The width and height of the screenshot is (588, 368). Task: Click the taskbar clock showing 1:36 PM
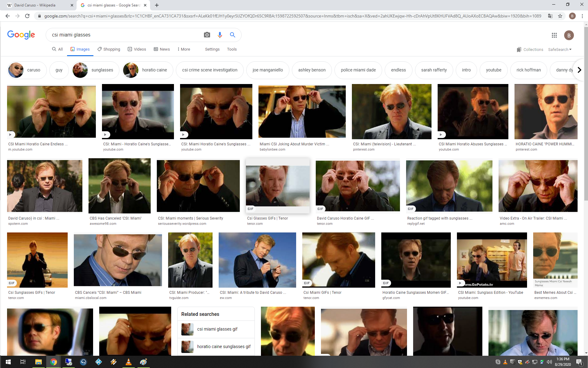coord(563,362)
